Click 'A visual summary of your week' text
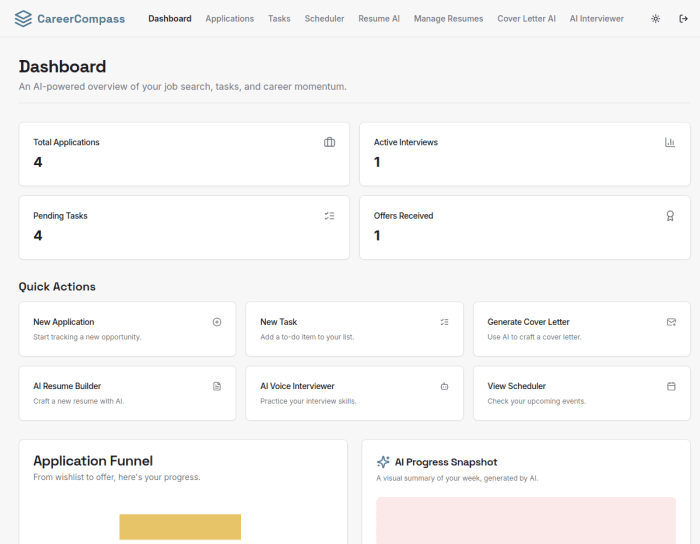The image size is (700, 544). [x=457, y=478]
